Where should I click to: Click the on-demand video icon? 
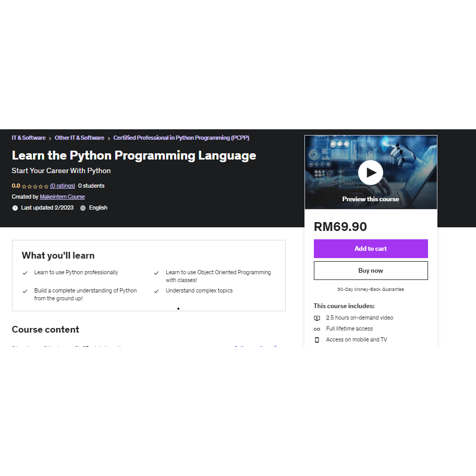317,318
